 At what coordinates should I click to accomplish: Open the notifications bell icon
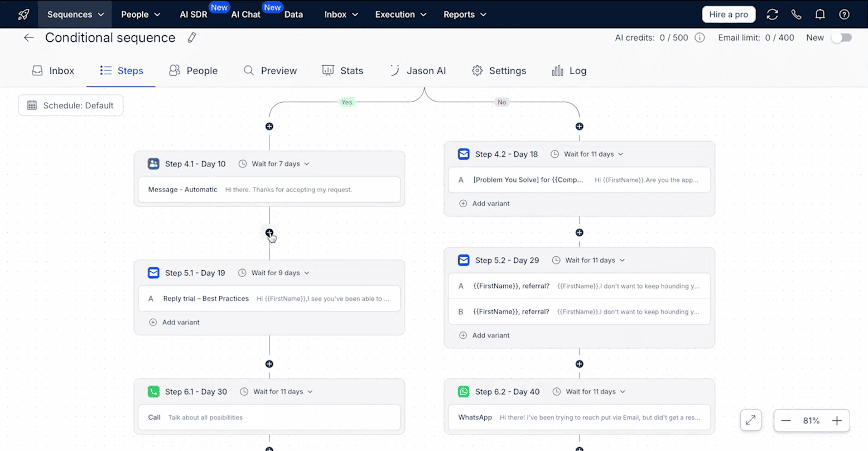(x=820, y=14)
